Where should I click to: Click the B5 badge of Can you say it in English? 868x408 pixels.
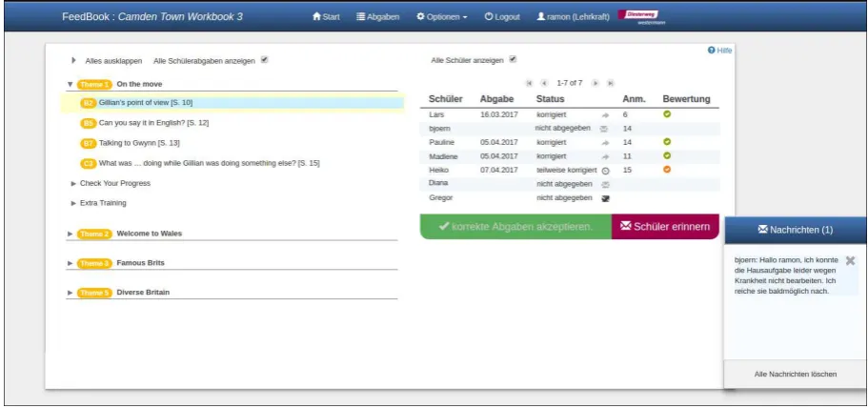[89, 124]
